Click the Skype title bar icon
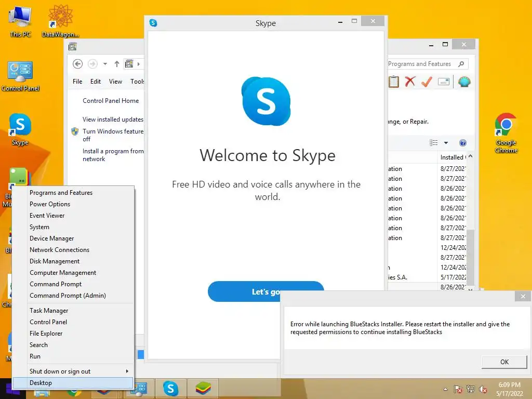 point(153,23)
